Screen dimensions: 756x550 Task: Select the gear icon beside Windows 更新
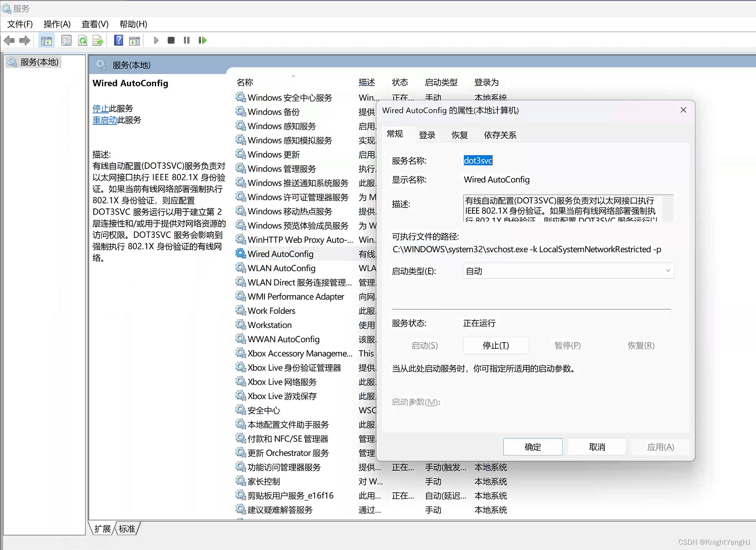coord(241,154)
